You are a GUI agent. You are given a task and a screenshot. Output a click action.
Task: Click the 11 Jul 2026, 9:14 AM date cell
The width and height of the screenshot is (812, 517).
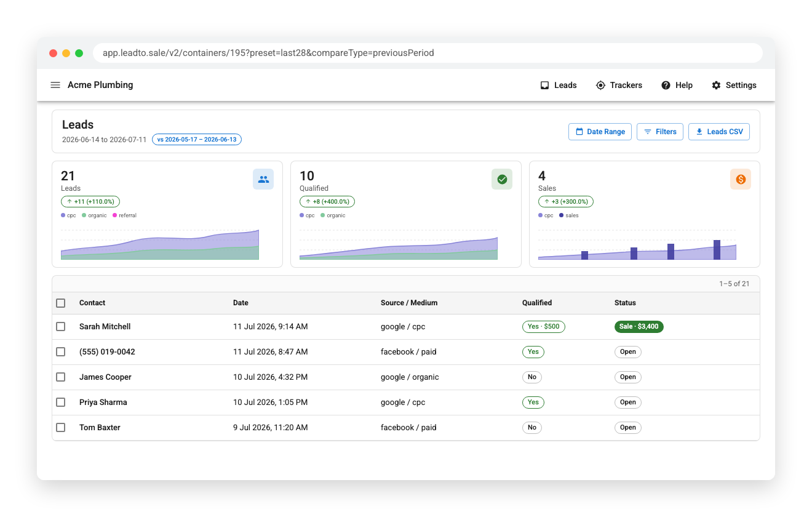click(271, 327)
